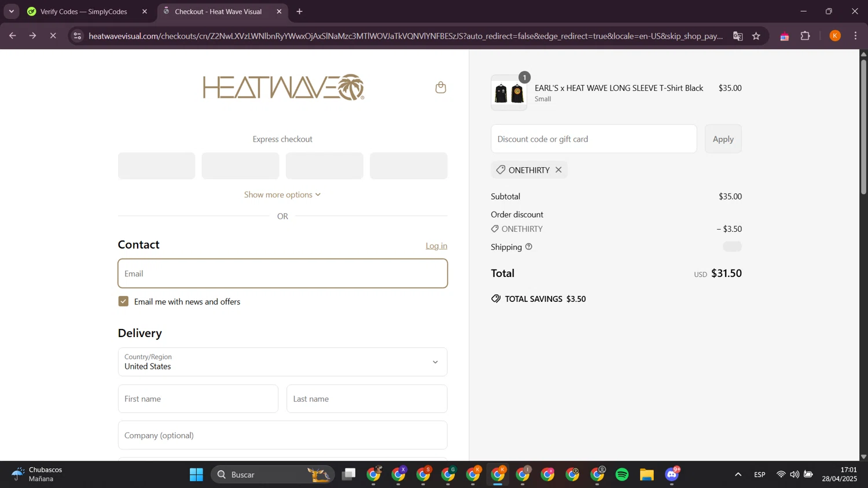This screenshot has width=868, height=488.
Task: Click the translate page icon
Action: [738, 36]
